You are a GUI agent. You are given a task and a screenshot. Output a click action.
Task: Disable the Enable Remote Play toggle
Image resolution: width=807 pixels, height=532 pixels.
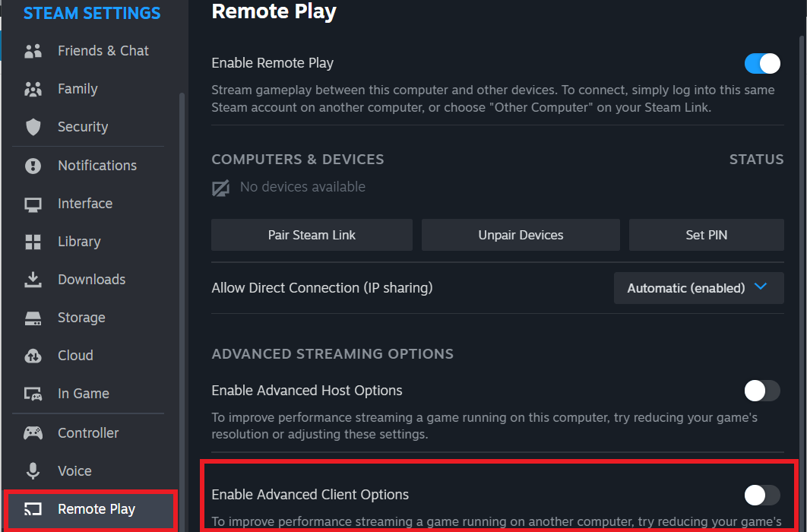pyautogui.click(x=761, y=63)
